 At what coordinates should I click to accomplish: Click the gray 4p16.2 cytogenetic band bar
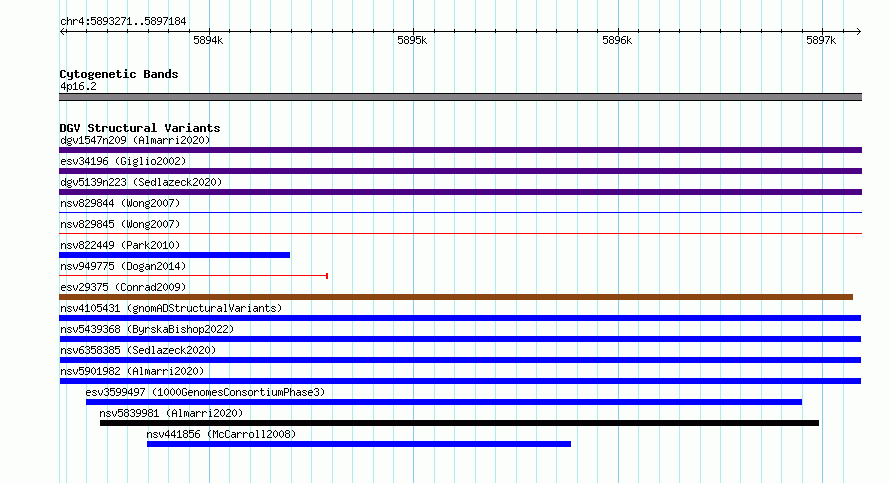460,97
